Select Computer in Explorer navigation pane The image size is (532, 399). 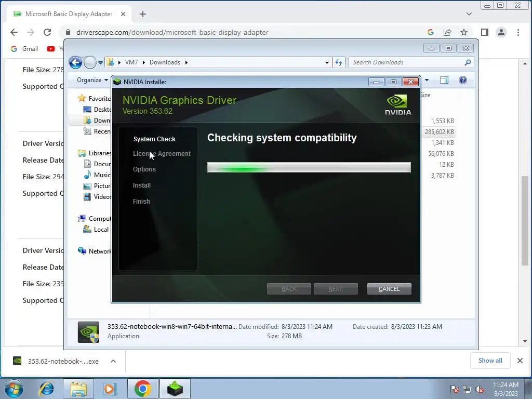[x=95, y=219]
